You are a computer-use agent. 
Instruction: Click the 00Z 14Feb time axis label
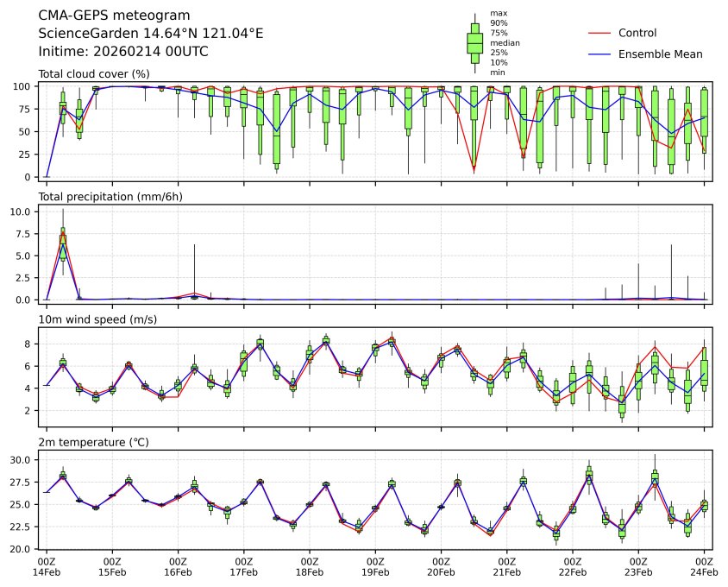pos(47,565)
